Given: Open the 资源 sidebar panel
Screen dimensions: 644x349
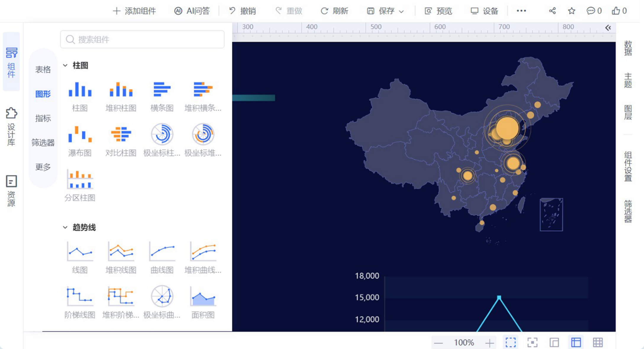Looking at the screenshot, I should point(11,191).
